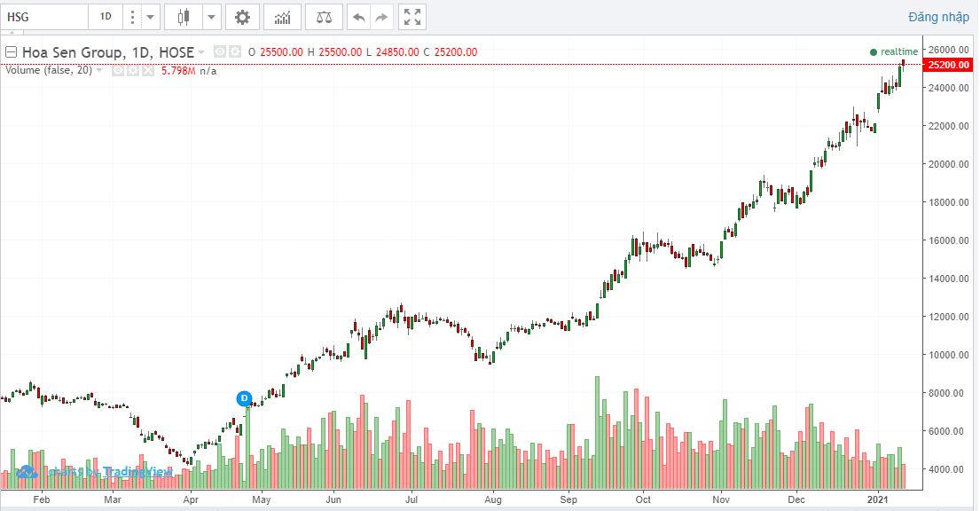Undo the last chart action

click(x=358, y=17)
